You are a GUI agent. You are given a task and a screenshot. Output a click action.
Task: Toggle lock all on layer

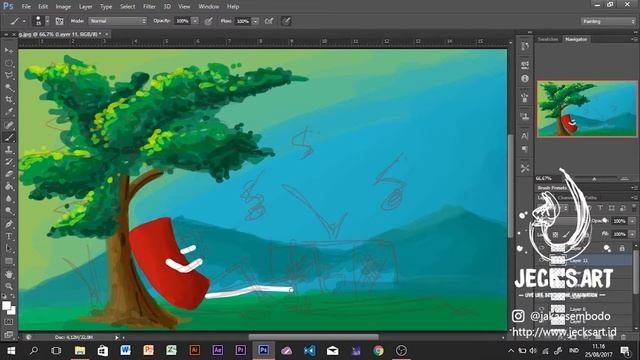point(622,248)
